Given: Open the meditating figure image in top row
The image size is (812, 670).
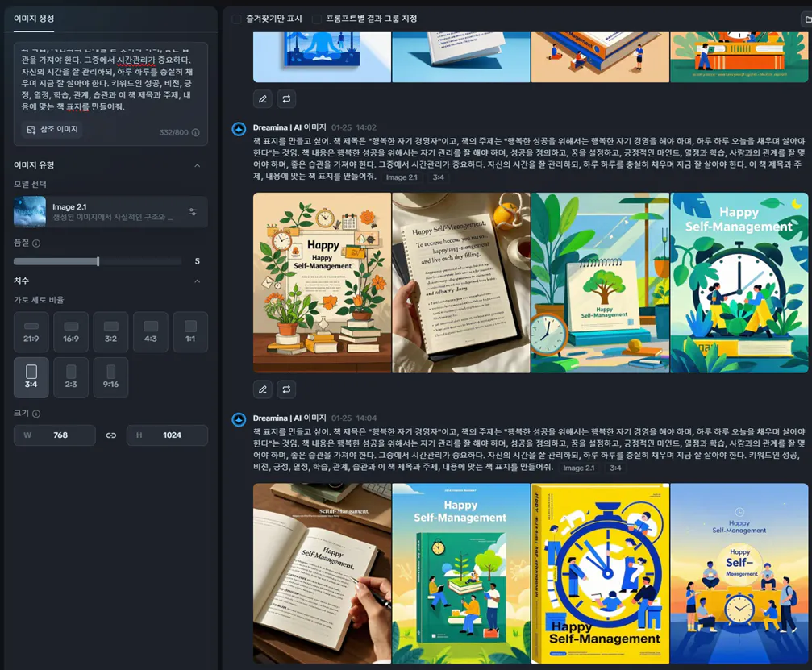Looking at the screenshot, I should 322,57.
